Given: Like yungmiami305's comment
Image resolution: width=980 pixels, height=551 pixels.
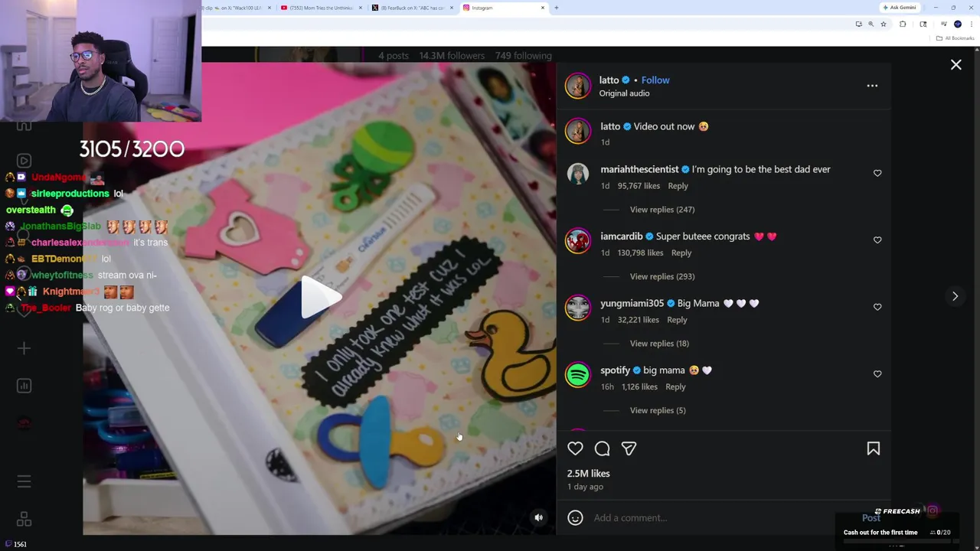Looking at the screenshot, I should [x=877, y=307].
